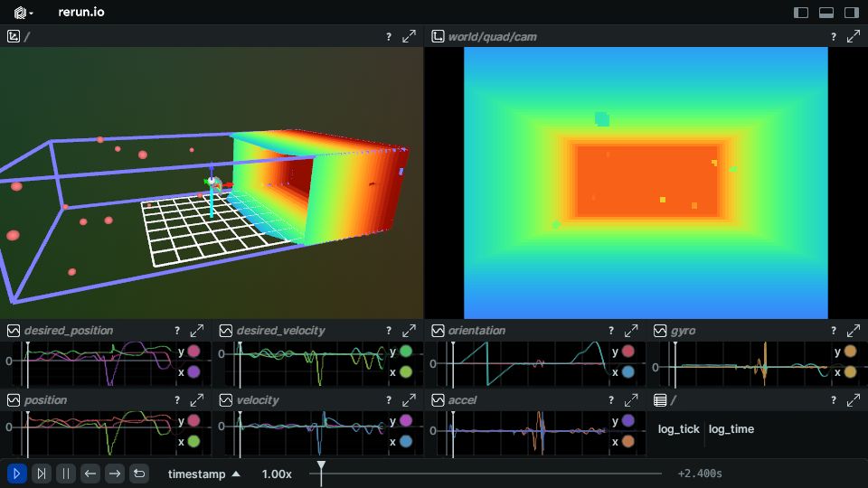Image resolution: width=868 pixels, height=488 pixels.
Task: Click velocity y legend purple dot
Action: [x=406, y=420]
